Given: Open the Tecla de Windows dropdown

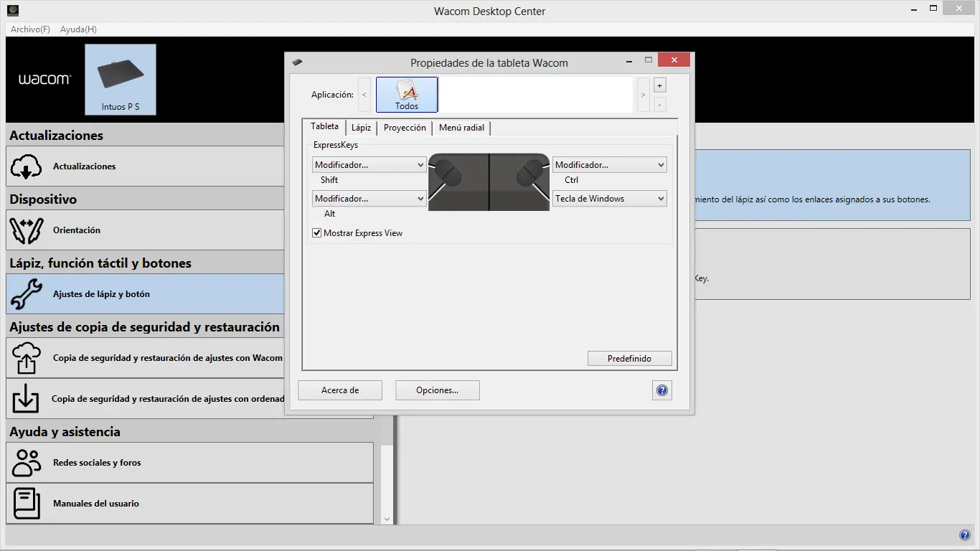Looking at the screenshot, I should [x=609, y=198].
